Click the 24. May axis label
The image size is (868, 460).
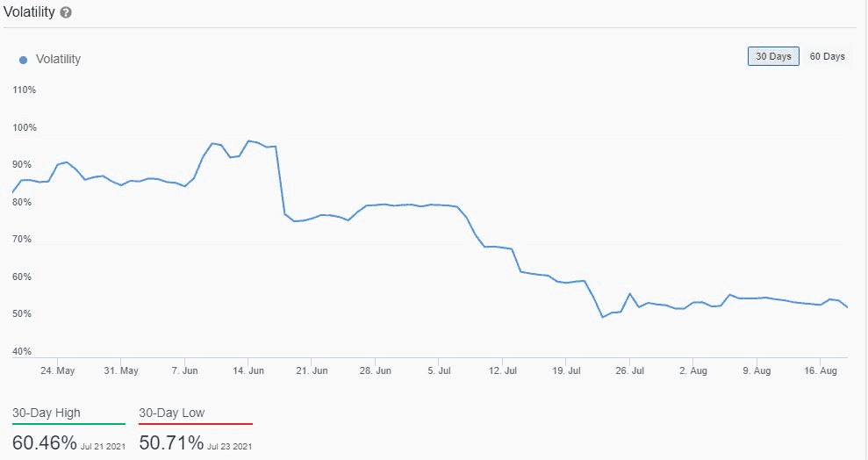57,370
